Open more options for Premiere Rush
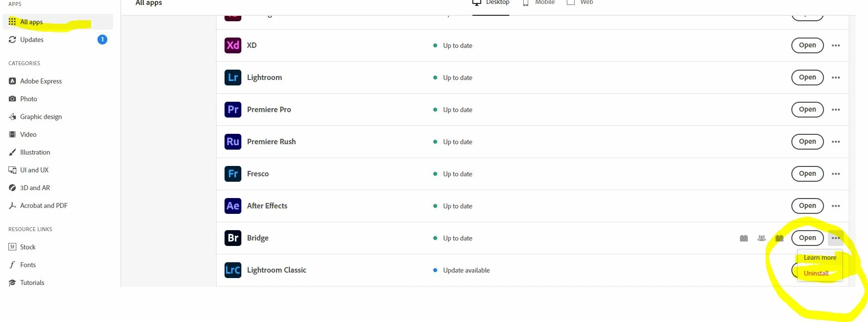The height and width of the screenshot is (322, 868). 836,142
